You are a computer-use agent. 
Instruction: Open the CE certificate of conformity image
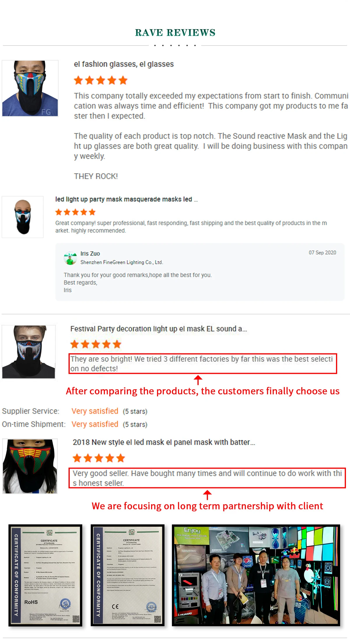pos(127,575)
